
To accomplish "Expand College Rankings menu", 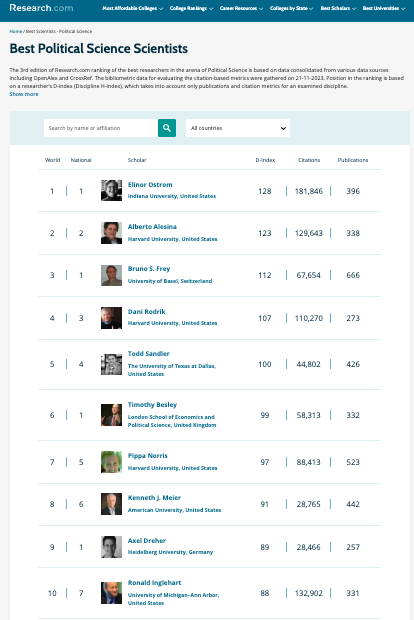I will pyautogui.click(x=191, y=8).
